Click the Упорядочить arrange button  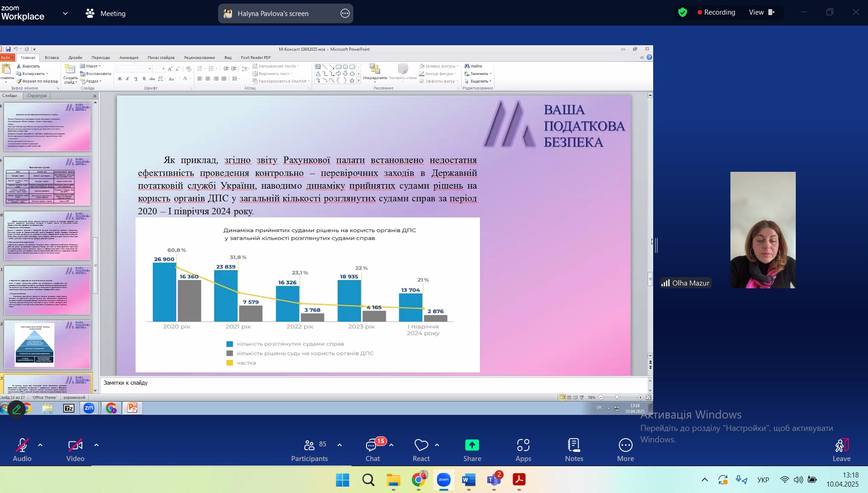[x=375, y=73]
